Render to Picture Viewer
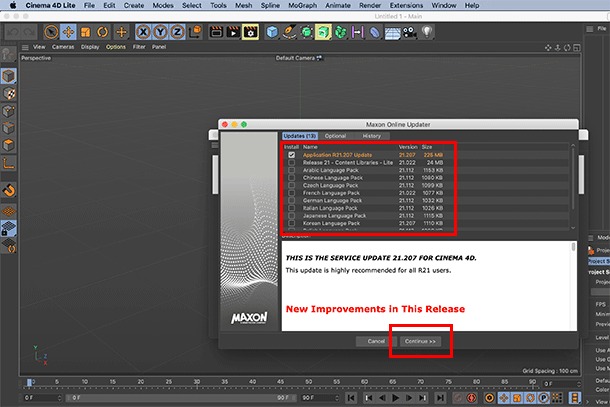610x407 pixels. (233, 32)
